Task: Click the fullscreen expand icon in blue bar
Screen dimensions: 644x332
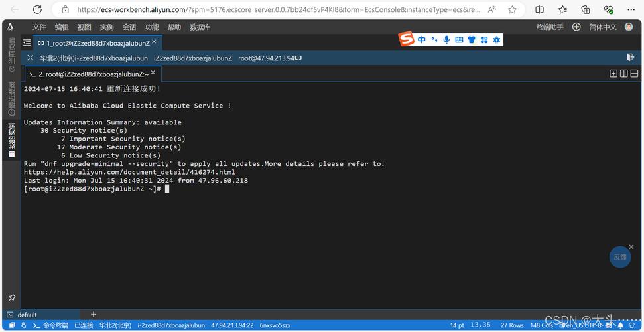Action: [30, 58]
